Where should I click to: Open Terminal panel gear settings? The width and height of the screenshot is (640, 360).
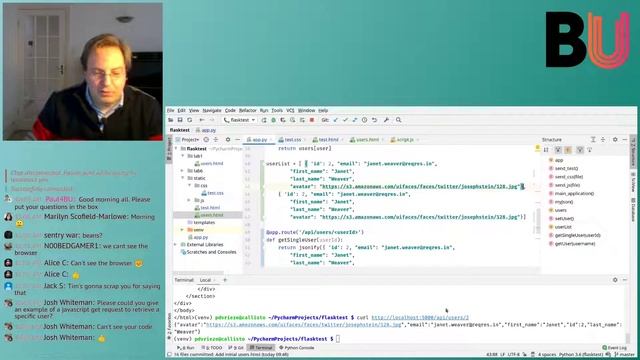click(615, 280)
